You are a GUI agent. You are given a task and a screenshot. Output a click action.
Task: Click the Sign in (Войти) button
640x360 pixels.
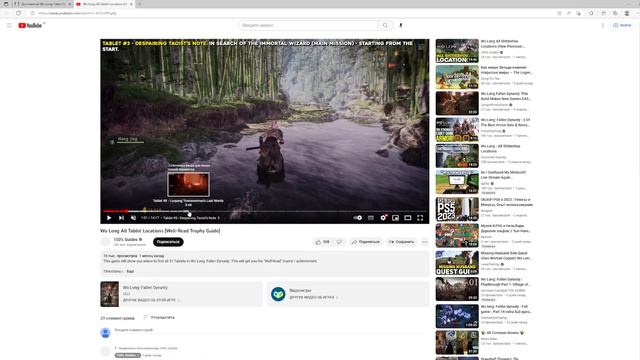click(x=622, y=25)
